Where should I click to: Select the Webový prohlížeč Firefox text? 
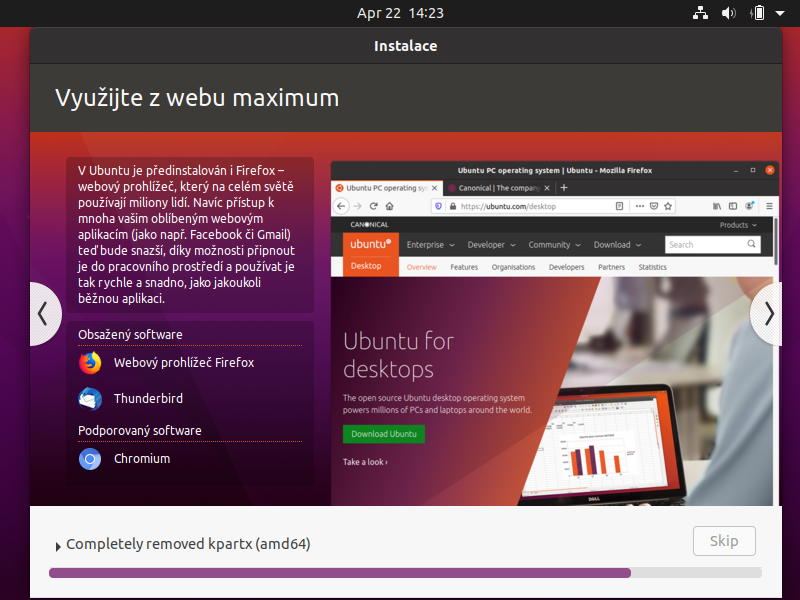coord(184,363)
